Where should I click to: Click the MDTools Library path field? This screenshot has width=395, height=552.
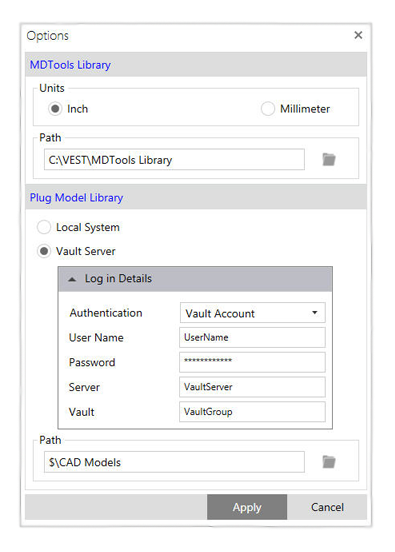(174, 159)
